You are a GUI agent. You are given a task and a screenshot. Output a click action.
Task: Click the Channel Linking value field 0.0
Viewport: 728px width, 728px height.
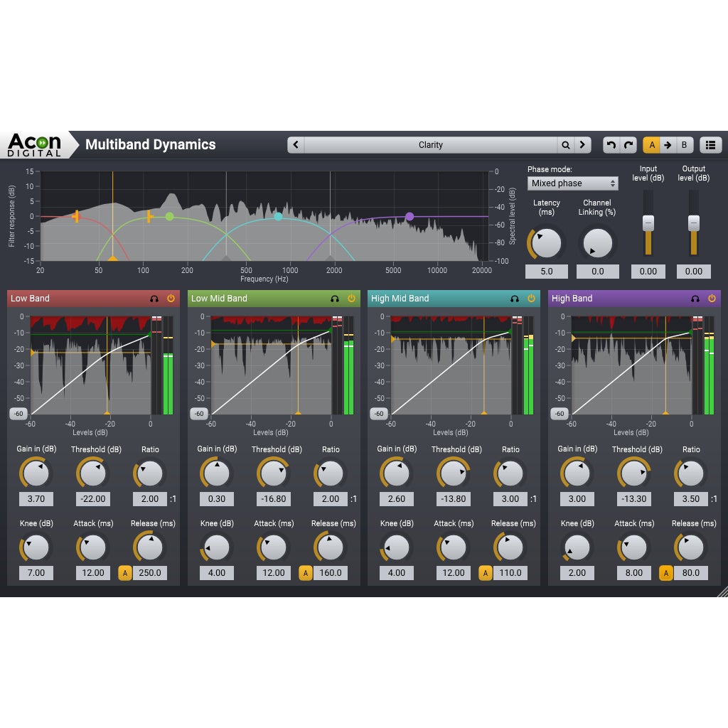(597, 272)
